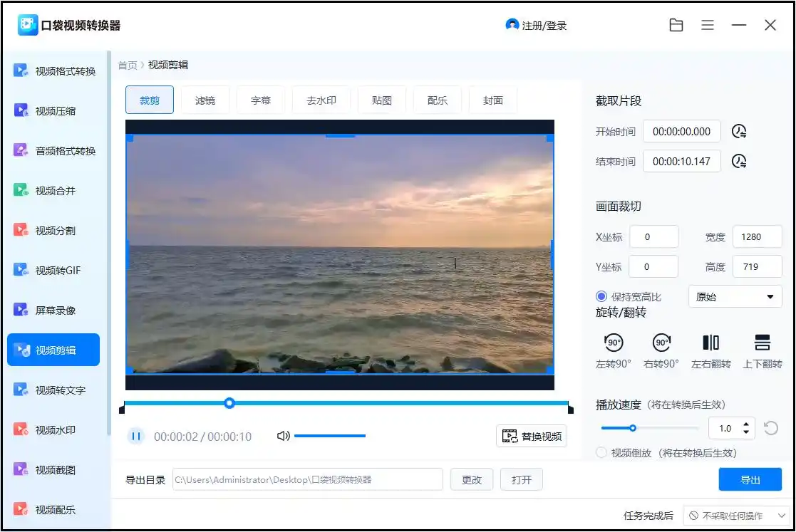Switch to the 滤镜 filter tab
The height and width of the screenshot is (532, 796).
(205, 100)
